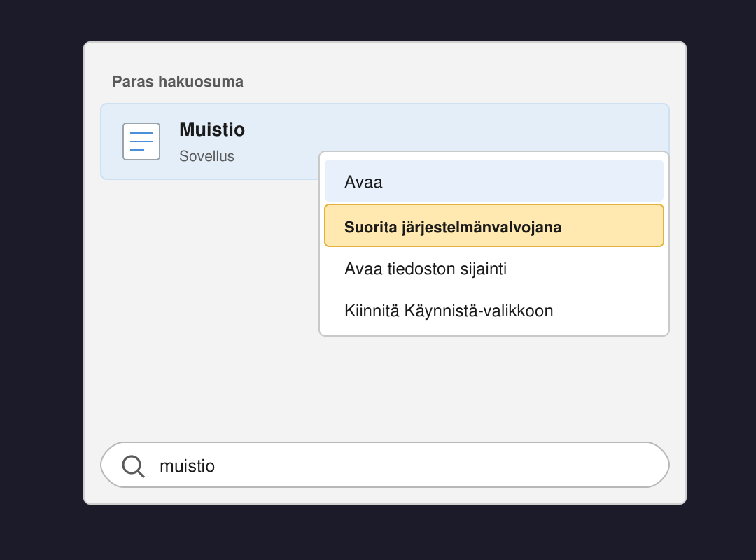Click the magnifying glass search icon
756x560 pixels.
click(133, 466)
